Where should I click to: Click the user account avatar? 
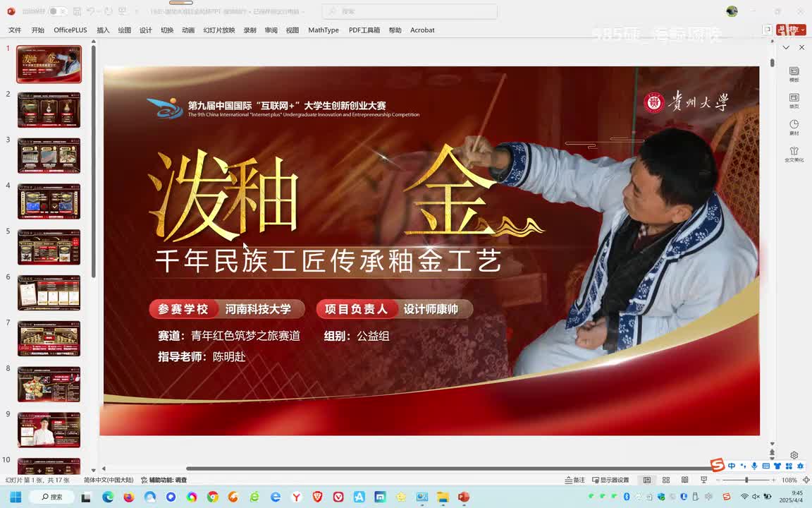point(732,11)
